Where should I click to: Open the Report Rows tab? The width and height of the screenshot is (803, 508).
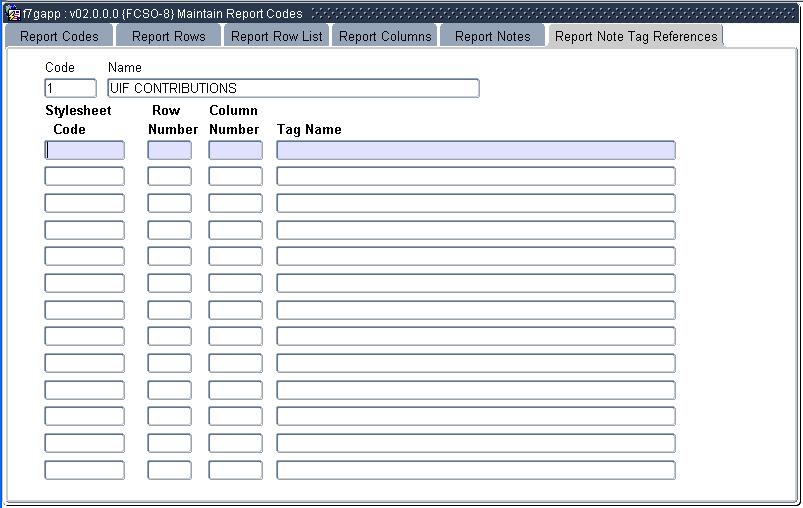click(x=168, y=36)
